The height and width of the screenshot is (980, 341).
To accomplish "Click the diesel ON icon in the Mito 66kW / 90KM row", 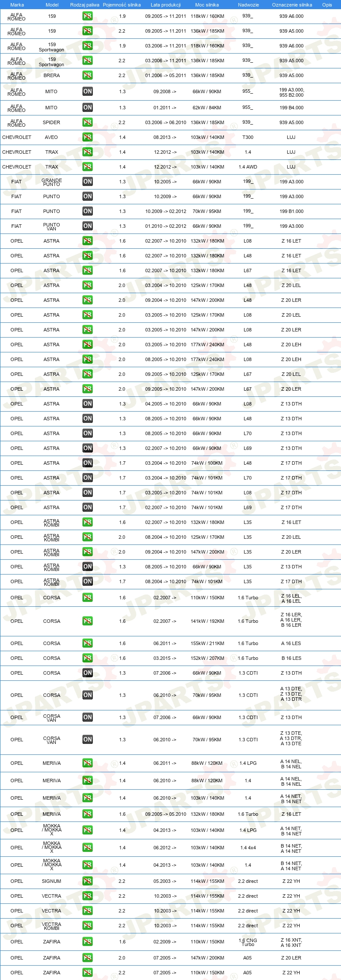I will coord(87,91).
